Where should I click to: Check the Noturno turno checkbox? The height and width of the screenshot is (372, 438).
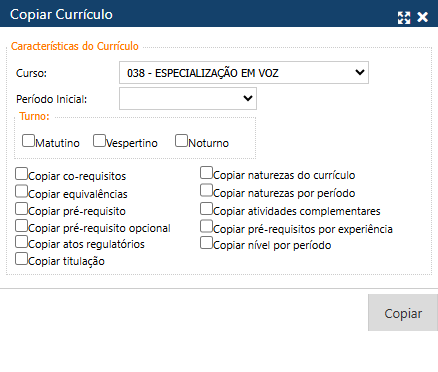(181, 140)
